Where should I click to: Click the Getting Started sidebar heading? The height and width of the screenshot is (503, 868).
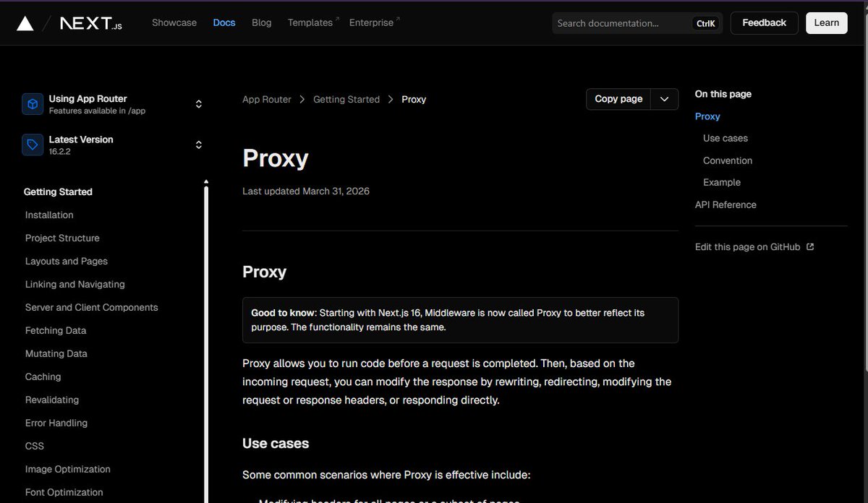tap(58, 192)
